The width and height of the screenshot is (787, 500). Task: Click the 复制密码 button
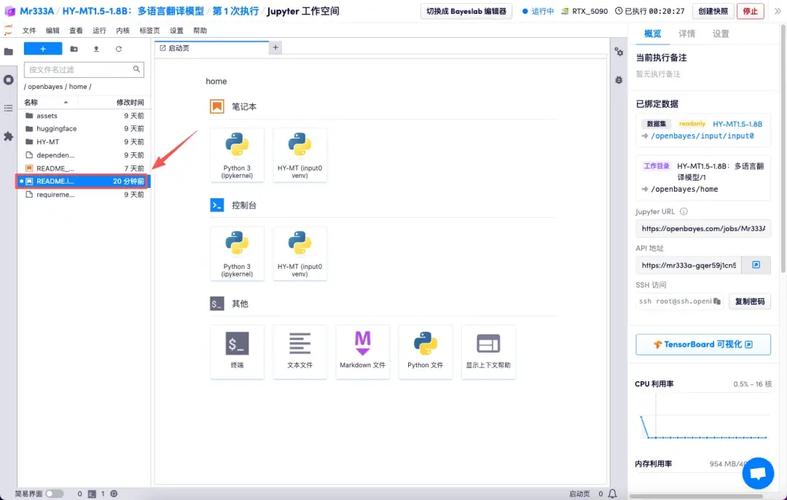[750, 301]
